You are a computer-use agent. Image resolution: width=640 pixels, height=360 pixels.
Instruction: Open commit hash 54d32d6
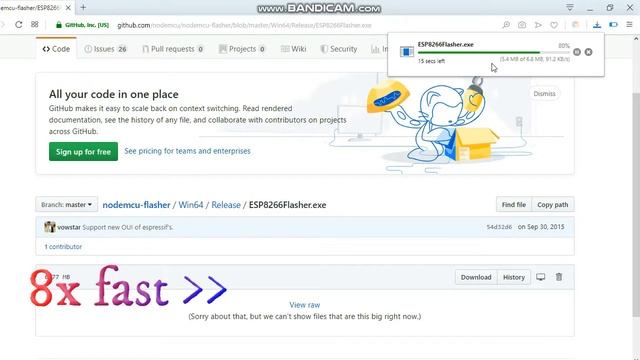point(499,227)
